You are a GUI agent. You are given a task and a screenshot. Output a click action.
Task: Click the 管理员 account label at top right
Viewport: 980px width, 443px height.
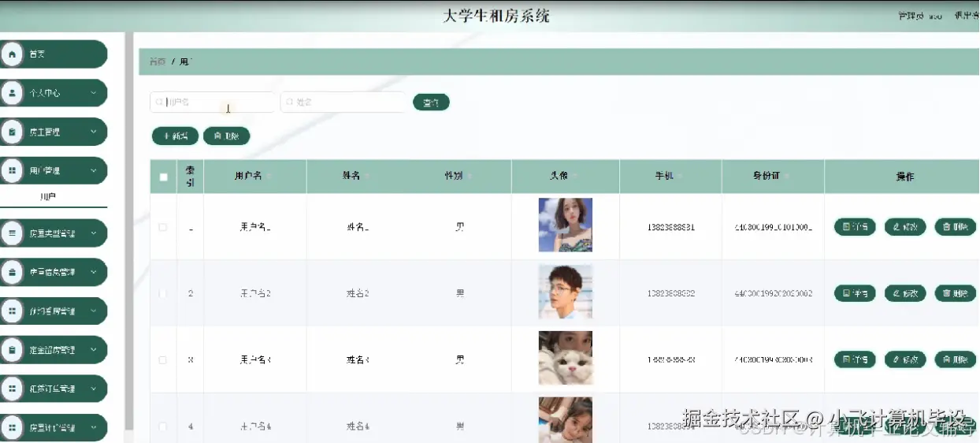[x=920, y=16]
